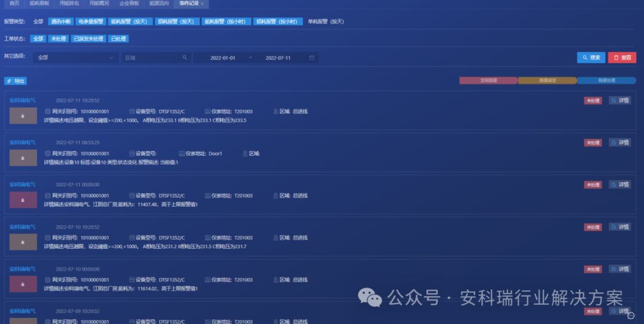Open 详情 for 2022-07-11 08:55:25 record

coord(620,142)
